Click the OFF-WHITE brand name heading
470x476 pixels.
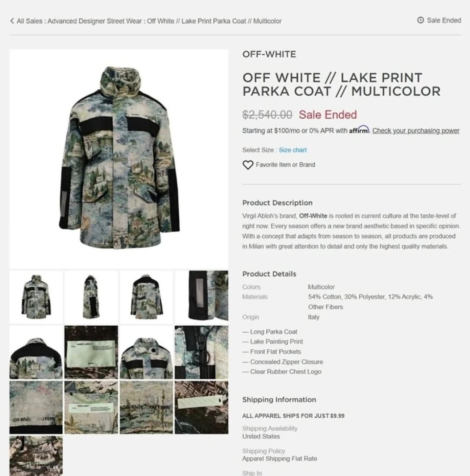(x=269, y=54)
